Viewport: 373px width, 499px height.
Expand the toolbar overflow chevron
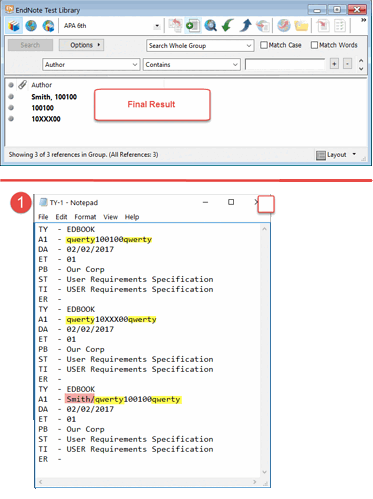[x=363, y=20]
